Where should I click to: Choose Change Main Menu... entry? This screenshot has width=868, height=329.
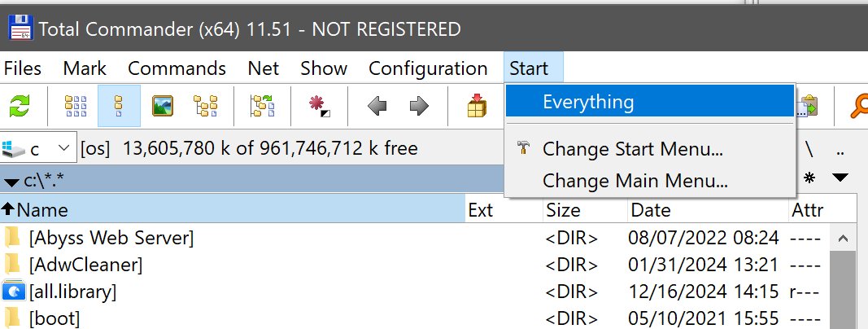[x=650, y=181]
